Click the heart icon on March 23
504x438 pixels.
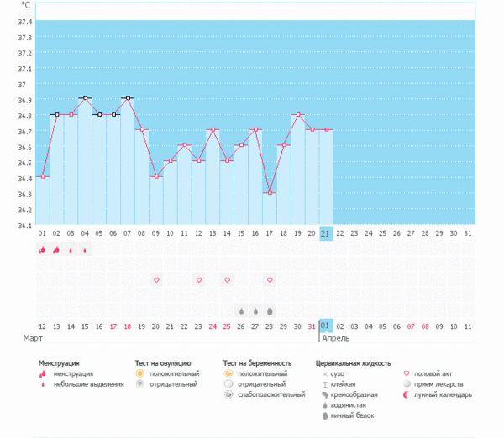point(199,280)
